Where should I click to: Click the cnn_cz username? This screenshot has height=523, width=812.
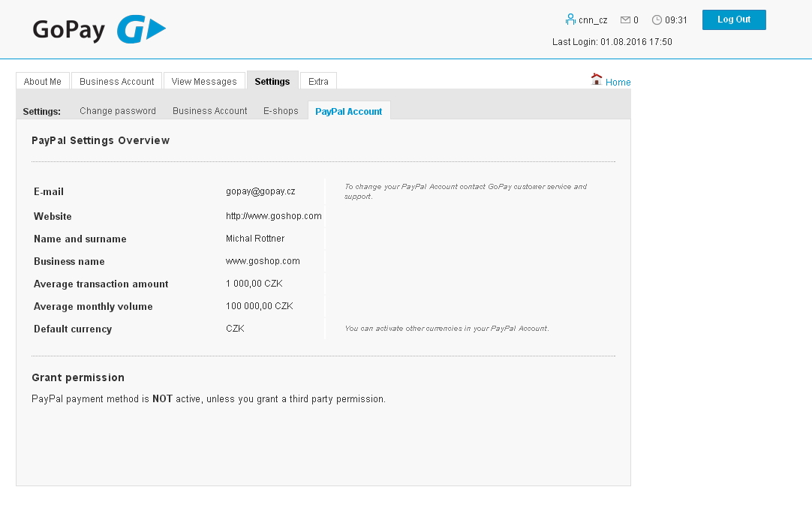(x=593, y=20)
